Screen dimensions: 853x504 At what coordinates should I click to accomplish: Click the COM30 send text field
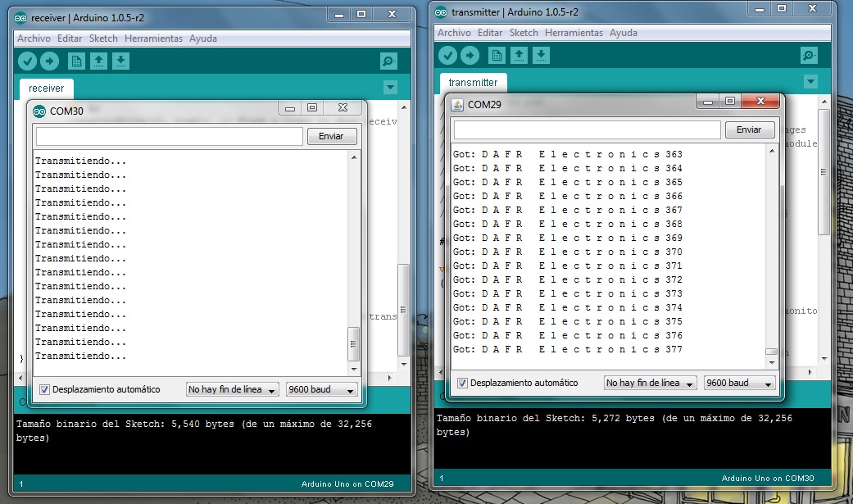(169, 136)
